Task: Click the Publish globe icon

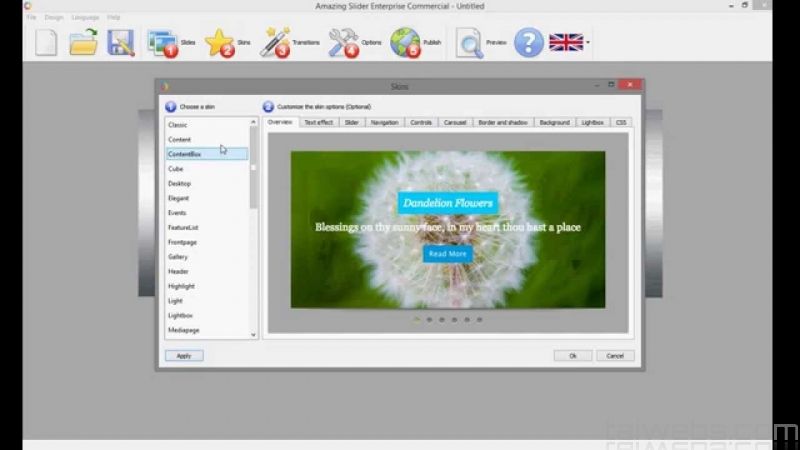Action: pyautogui.click(x=406, y=42)
